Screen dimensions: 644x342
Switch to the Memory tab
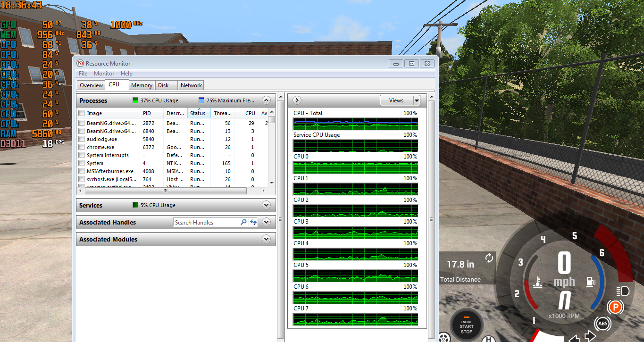[x=142, y=85]
